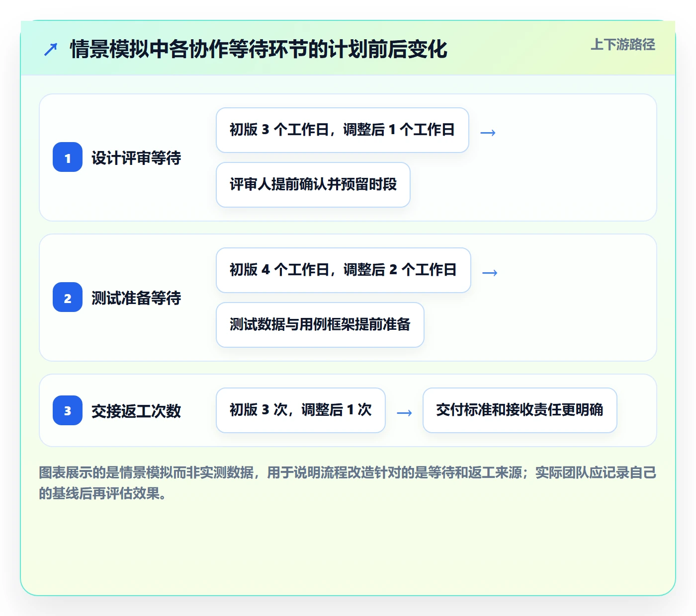Select the blue number 3 badge
This screenshot has width=696, height=616.
coord(68,410)
